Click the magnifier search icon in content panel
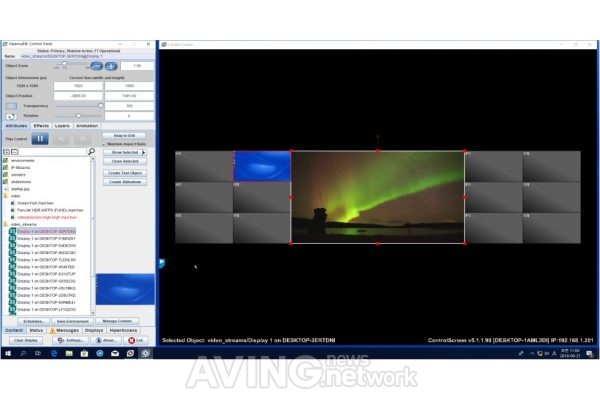 (91, 152)
